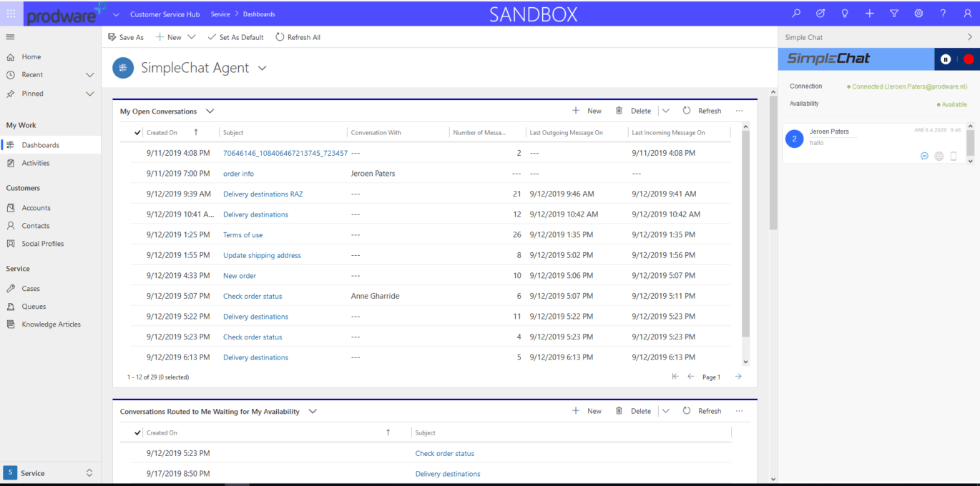Open the Terms of use conversation

point(242,234)
